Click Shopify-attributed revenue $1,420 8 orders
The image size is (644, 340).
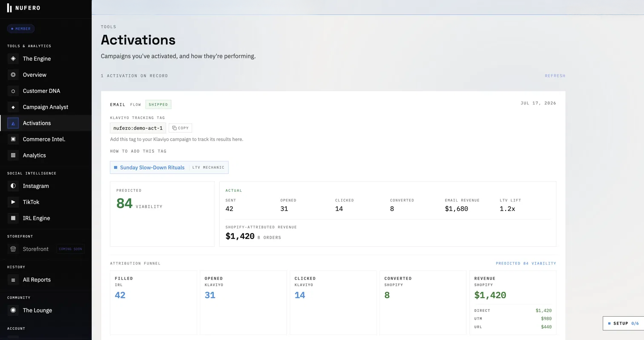coord(253,236)
